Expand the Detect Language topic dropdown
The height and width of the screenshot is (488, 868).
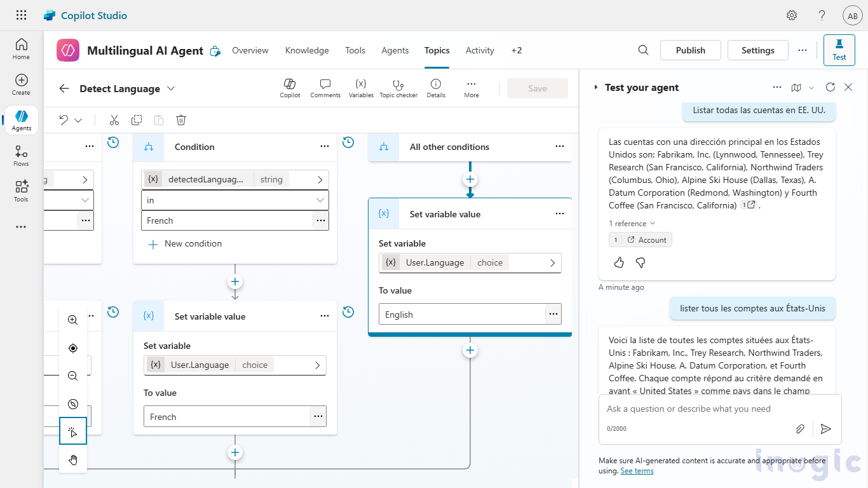pyautogui.click(x=171, y=89)
